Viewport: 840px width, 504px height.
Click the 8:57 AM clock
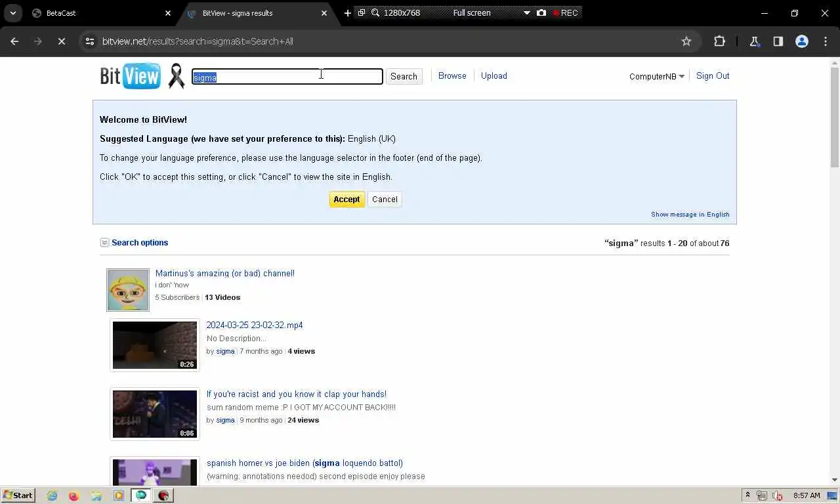tap(807, 495)
